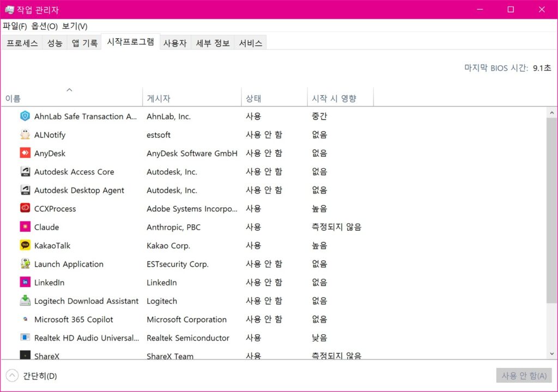Select the ALNotify entry name
This screenshot has width=558, height=392.
[50, 135]
